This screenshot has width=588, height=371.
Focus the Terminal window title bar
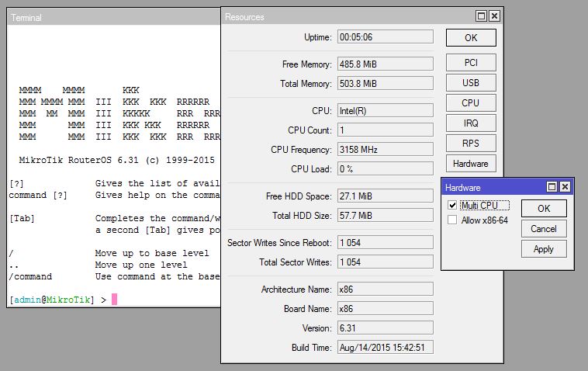coord(109,17)
